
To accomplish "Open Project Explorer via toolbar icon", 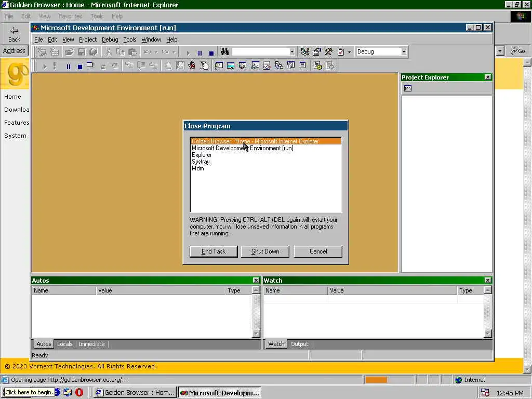I will [304, 52].
